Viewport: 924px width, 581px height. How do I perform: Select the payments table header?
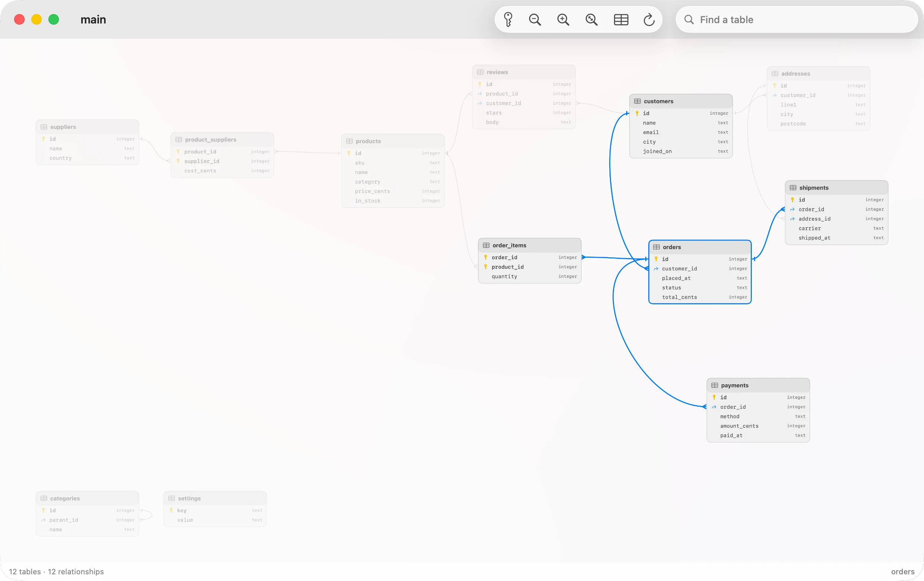(758, 385)
